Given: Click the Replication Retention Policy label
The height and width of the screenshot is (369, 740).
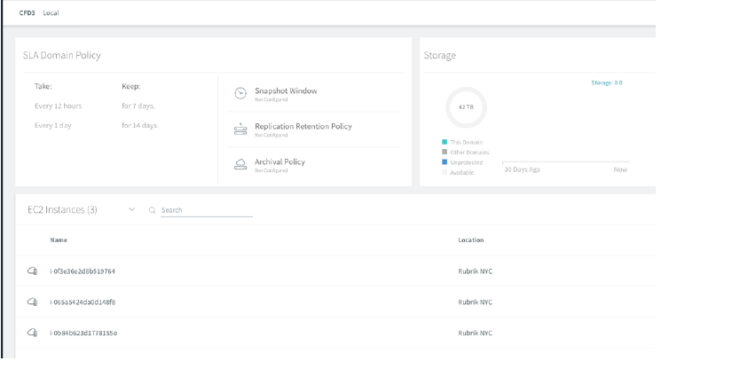Looking at the screenshot, I should coord(303,126).
